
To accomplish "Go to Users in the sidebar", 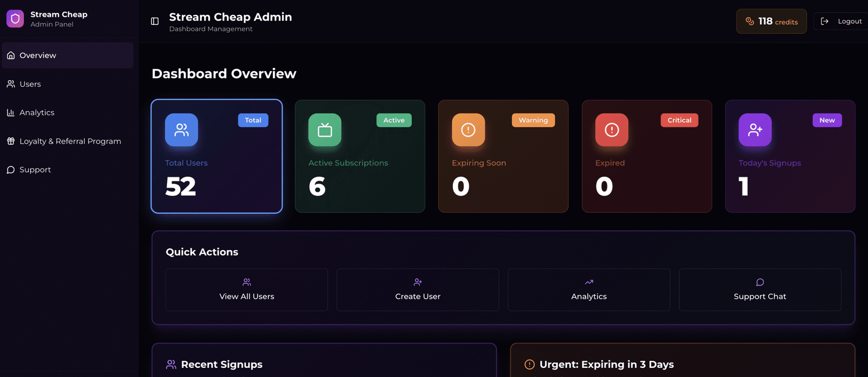I will coord(68,84).
